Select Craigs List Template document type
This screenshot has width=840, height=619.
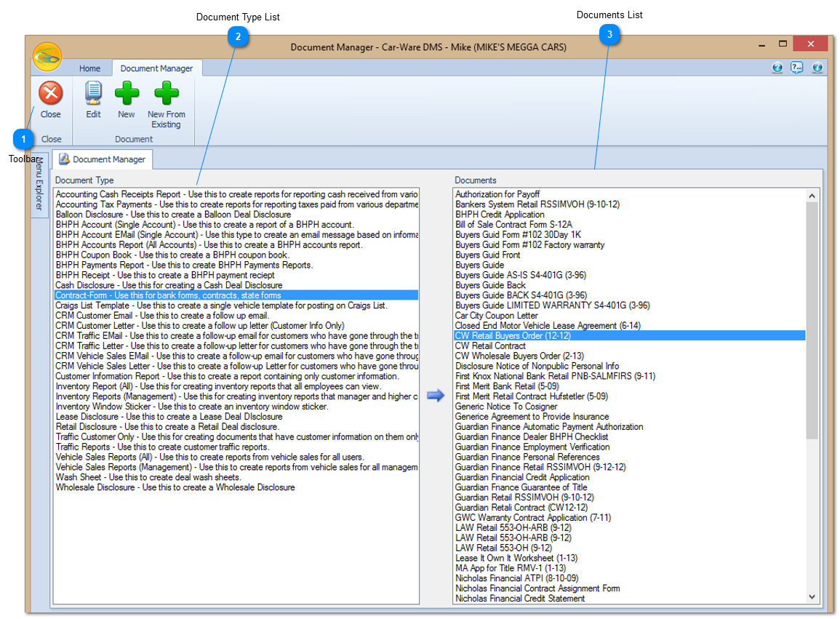pos(236,306)
